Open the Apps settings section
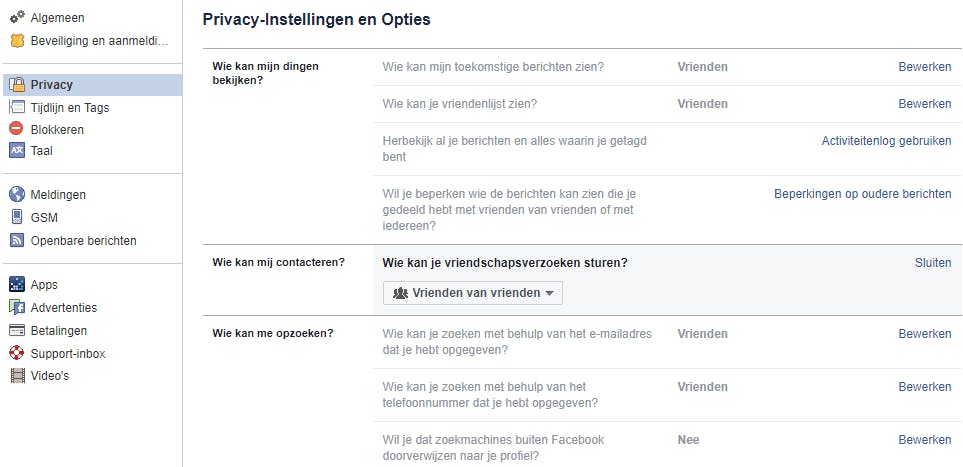Image resolution: width=963 pixels, height=467 pixels. (44, 285)
